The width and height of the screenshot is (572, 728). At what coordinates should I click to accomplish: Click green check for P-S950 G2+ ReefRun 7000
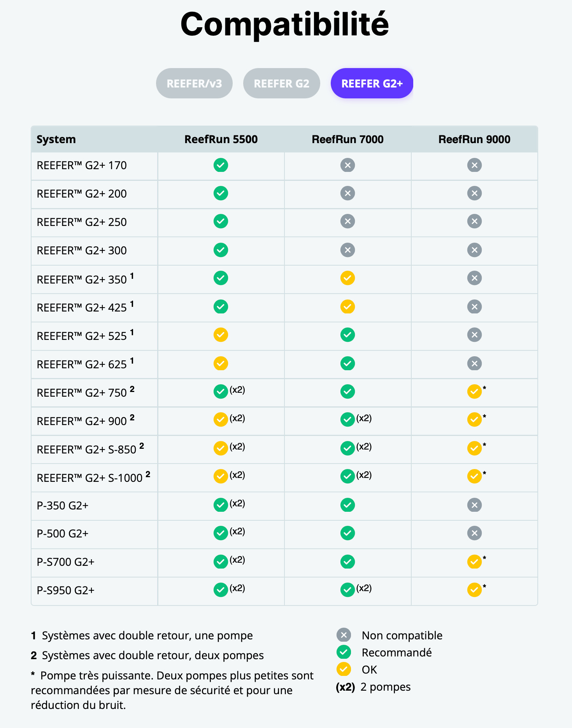pos(347,590)
